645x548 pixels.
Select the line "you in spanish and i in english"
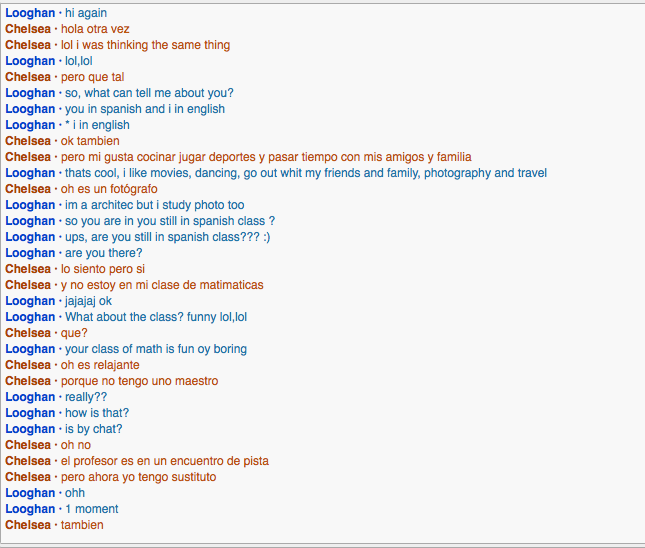pos(145,109)
